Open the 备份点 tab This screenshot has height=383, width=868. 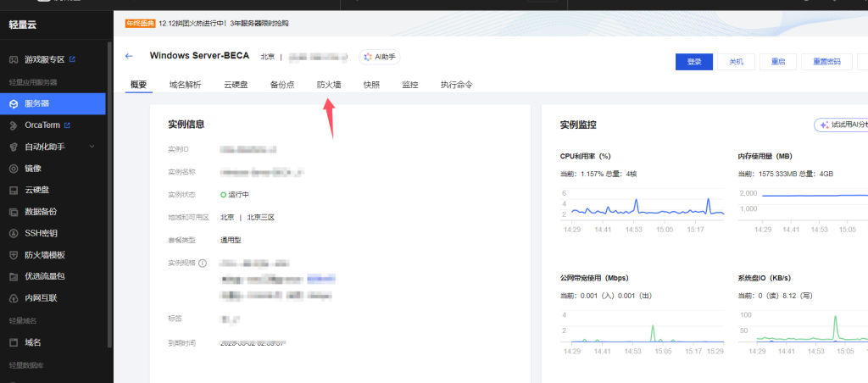(282, 85)
